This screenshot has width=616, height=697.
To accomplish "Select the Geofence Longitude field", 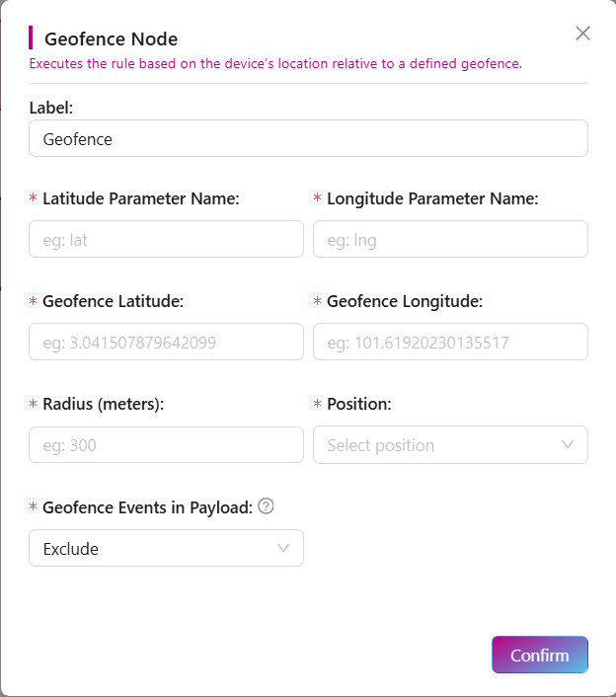I will click(x=450, y=342).
